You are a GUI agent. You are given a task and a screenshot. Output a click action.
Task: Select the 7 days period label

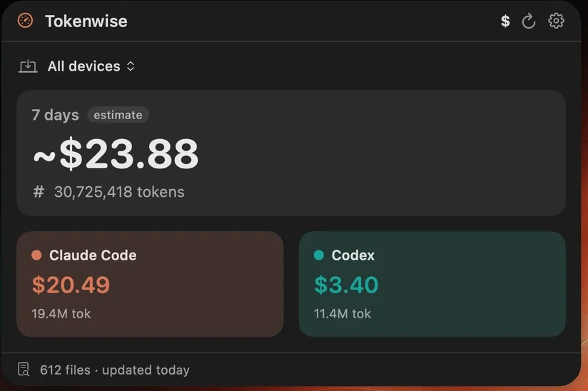55,115
